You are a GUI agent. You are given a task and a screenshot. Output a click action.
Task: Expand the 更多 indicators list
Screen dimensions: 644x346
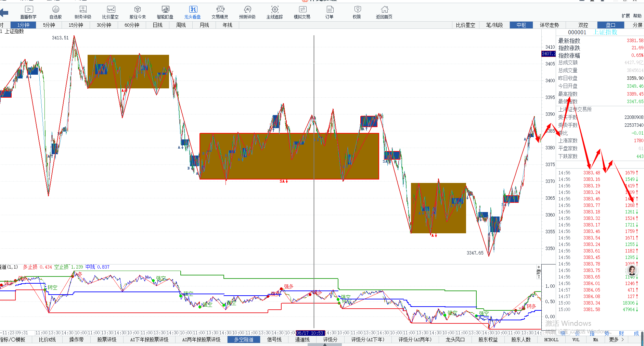click(616, 339)
